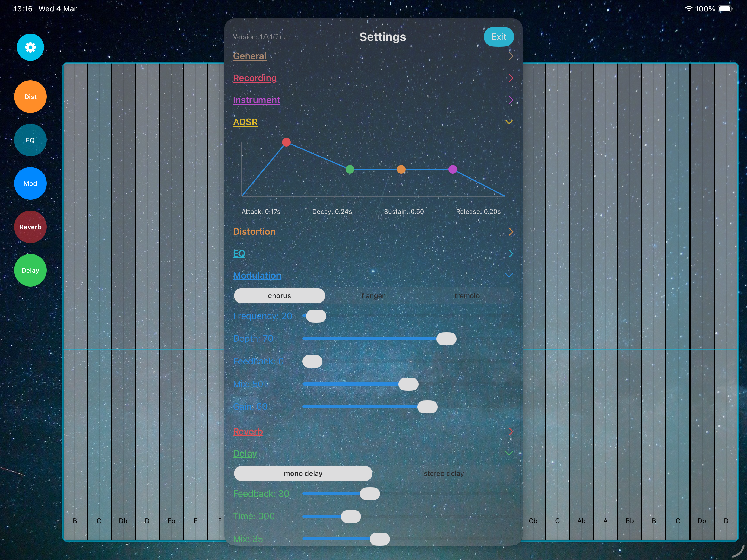Play the Ab key on the keyboard
This screenshot has height=560, width=747.
(581, 302)
